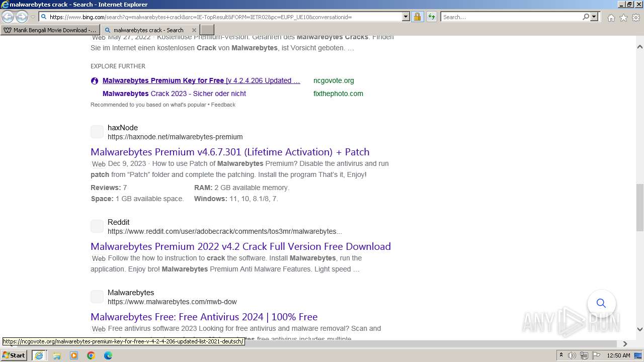Click the EXPLORE FURTHER heading
This screenshot has width=644, height=362.
tap(118, 66)
